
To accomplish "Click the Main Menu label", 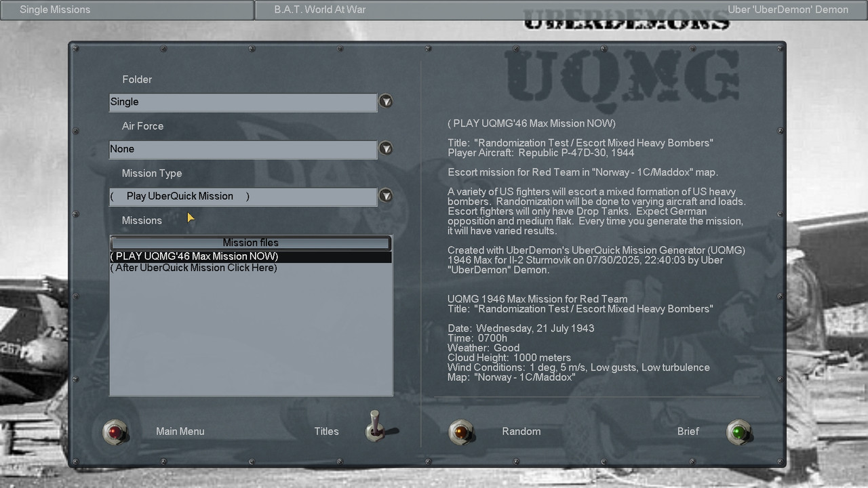I will [180, 431].
